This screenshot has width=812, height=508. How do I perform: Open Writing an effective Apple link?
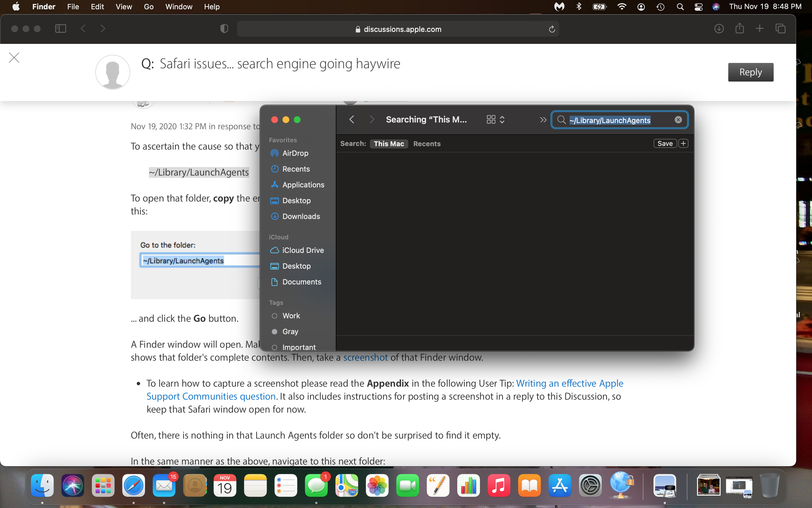(570, 383)
